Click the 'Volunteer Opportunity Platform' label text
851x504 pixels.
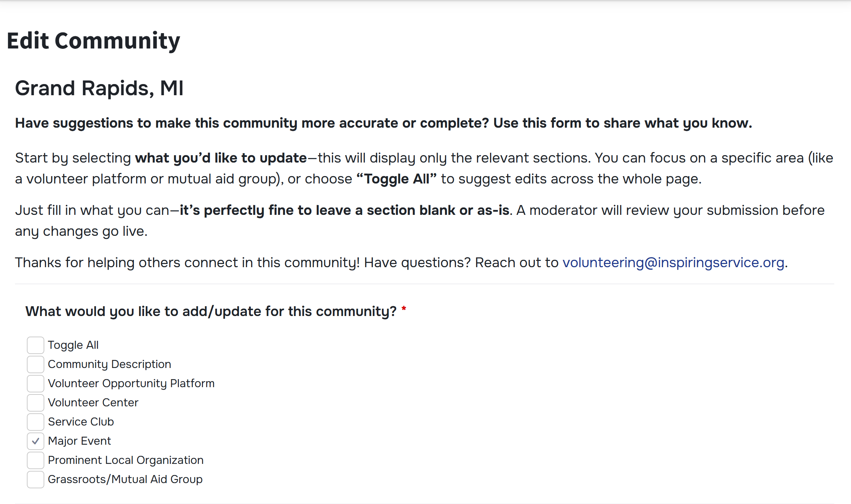(131, 383)
